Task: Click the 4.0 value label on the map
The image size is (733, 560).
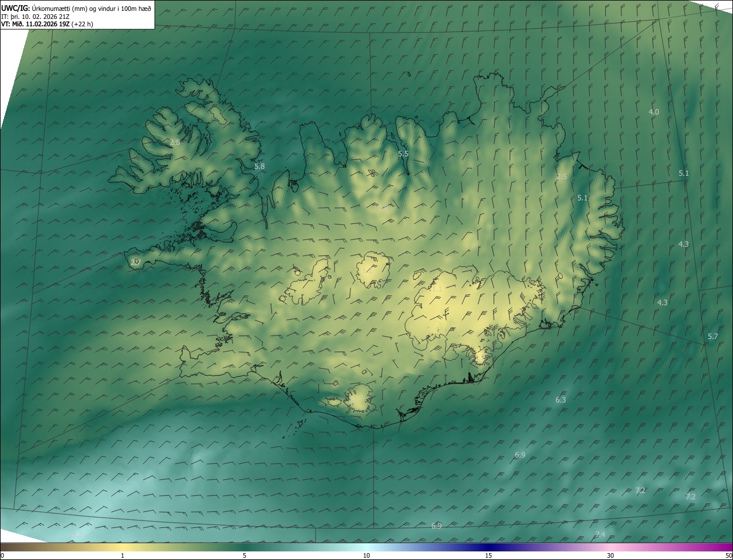Action: 653,112
